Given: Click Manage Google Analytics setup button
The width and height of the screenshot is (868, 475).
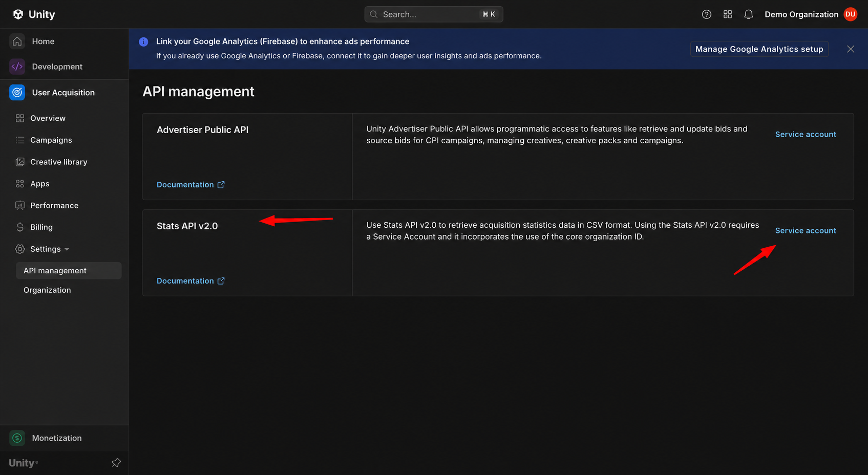Looking at the screenshot, I should point(759,49).
